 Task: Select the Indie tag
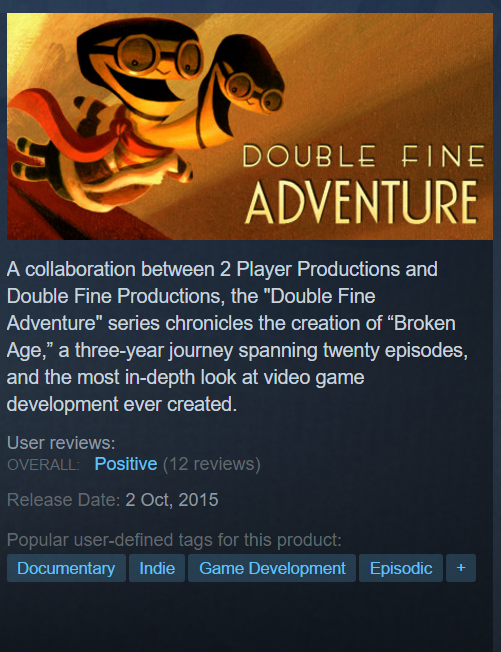(x=157, y=568)
